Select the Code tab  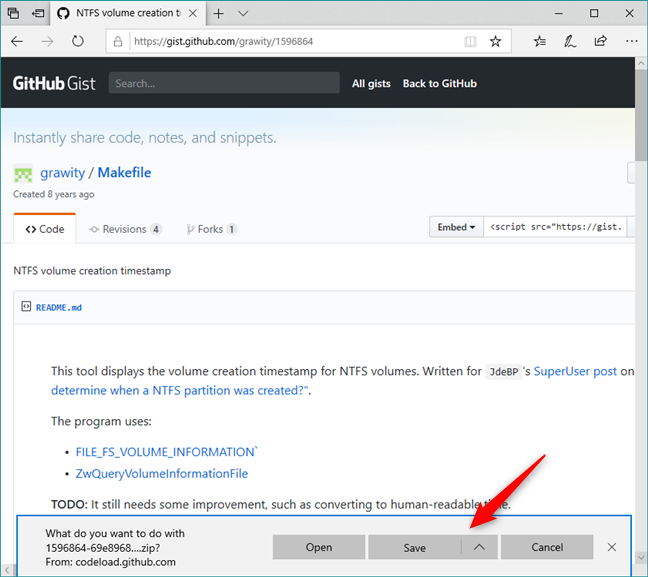[x=45, y=229]
